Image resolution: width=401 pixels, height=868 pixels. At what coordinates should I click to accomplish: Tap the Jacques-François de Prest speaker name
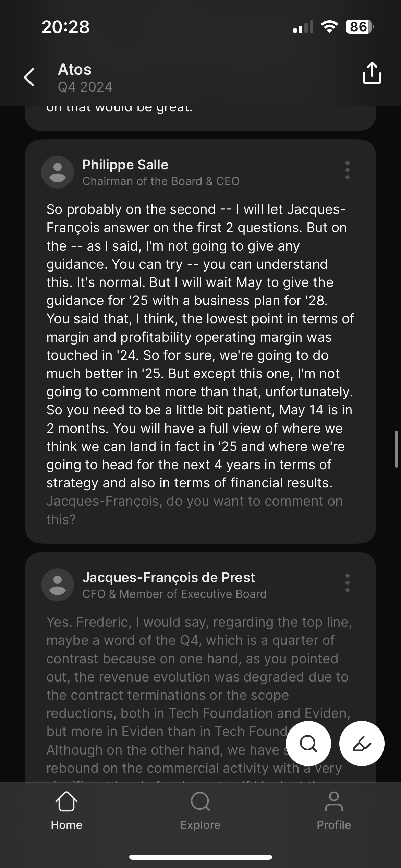pos(169,578)
